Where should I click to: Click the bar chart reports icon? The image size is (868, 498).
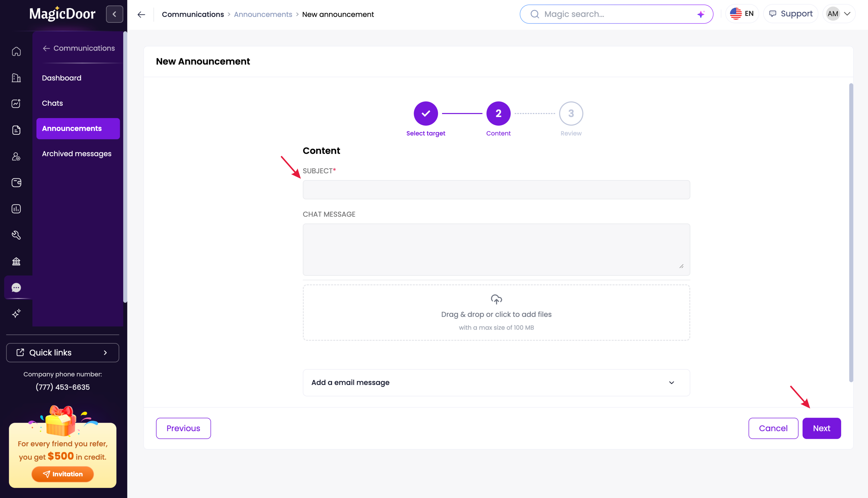16,209
